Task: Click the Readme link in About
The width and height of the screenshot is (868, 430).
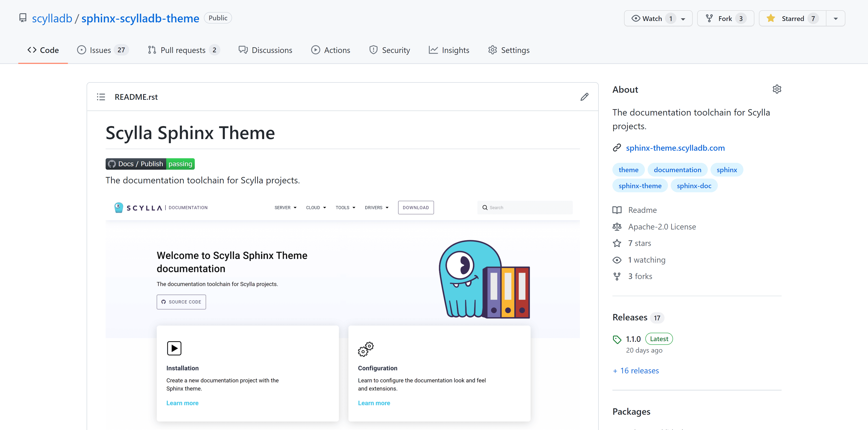Action: [642, 210]
